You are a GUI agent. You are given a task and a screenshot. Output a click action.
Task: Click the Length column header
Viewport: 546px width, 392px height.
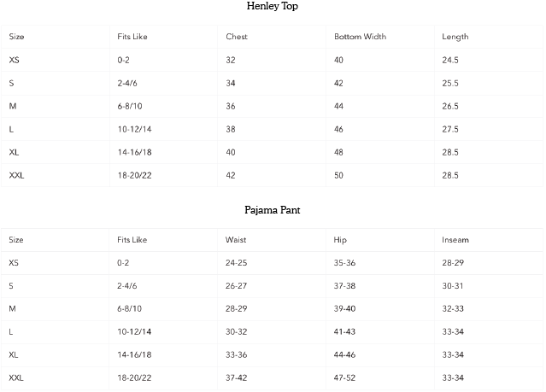pos(455,37)
